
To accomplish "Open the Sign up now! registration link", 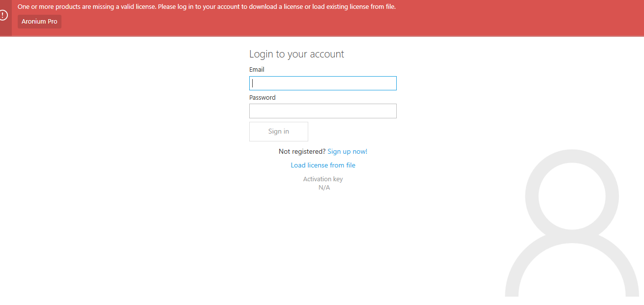I will [x=347, y=151].
